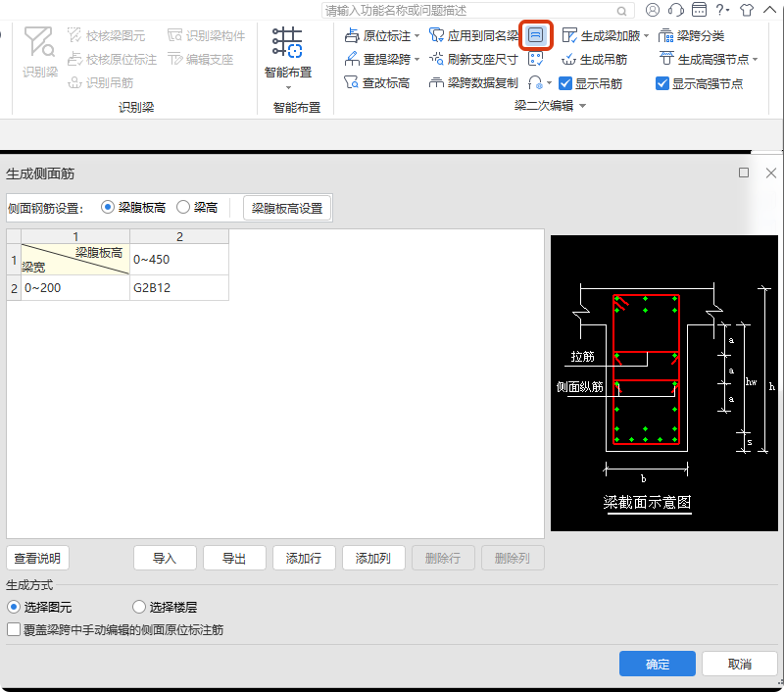Toggle the 显示吊筋 checkbox

point(565,83)
